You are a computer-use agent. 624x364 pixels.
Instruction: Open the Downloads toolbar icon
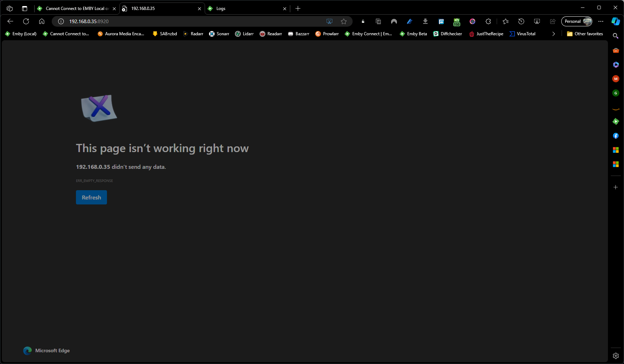click(x=425, y=21)
